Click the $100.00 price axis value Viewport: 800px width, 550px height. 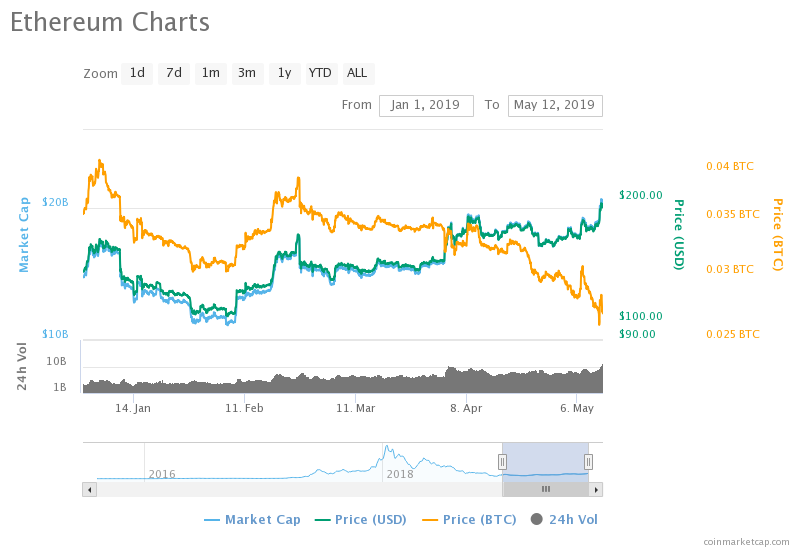pos(641,316)
